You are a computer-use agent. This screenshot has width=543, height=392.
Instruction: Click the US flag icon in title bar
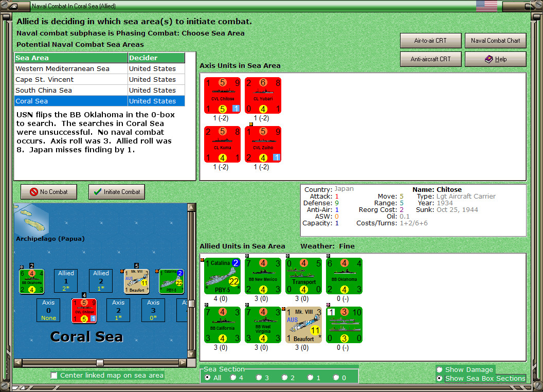point(486,6)
